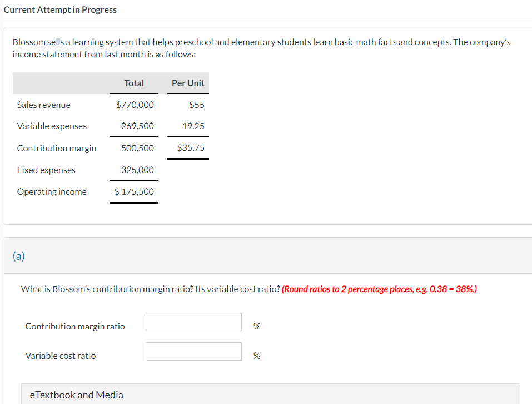Click the Fixed expenses row label
Image resolution: width=532 pixels, height=404 pixels.
[46, 170]
